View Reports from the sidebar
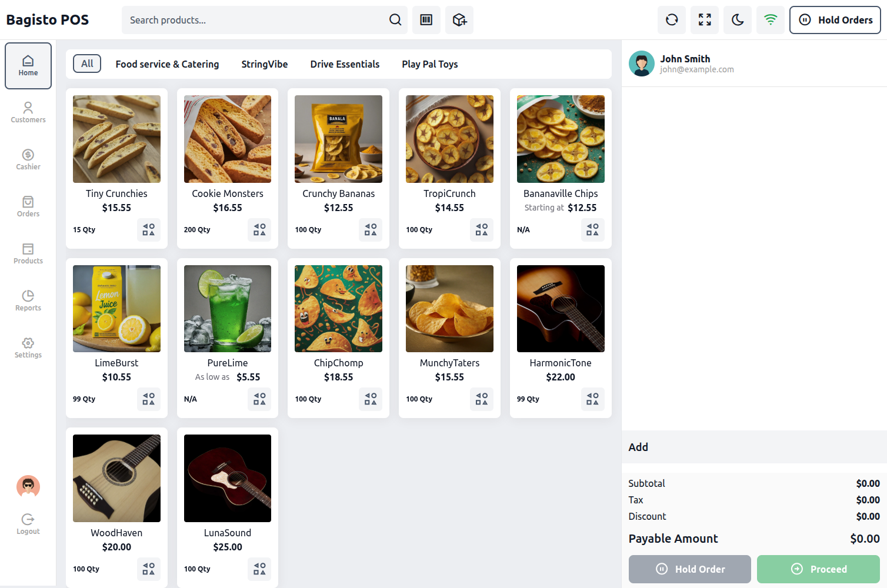Viewport: 887px width, 588px height. [28, 300]
